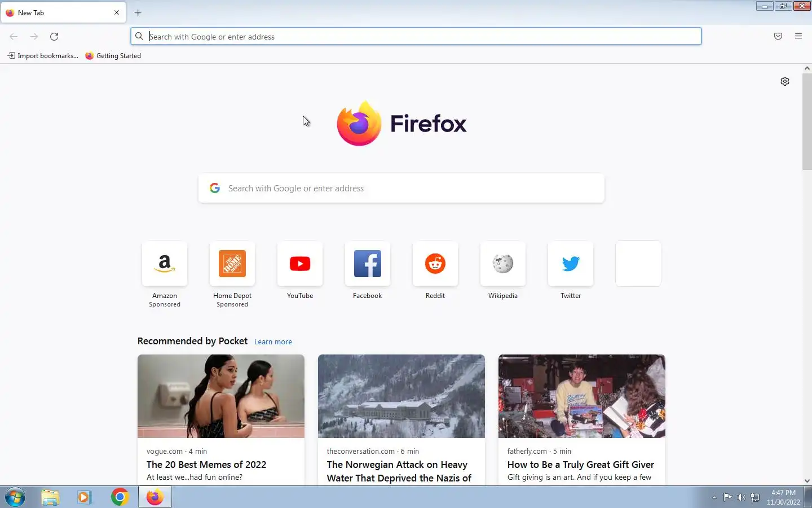Click the empty shortcut tile after Twitter
This screenshot has width=812, height=508.
pos(638,264)
